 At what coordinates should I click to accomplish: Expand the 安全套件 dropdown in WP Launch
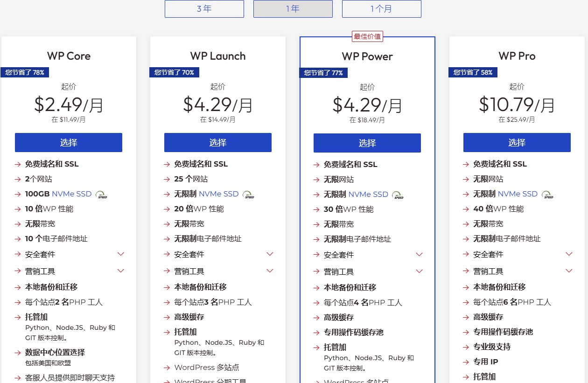pos(270,254)
